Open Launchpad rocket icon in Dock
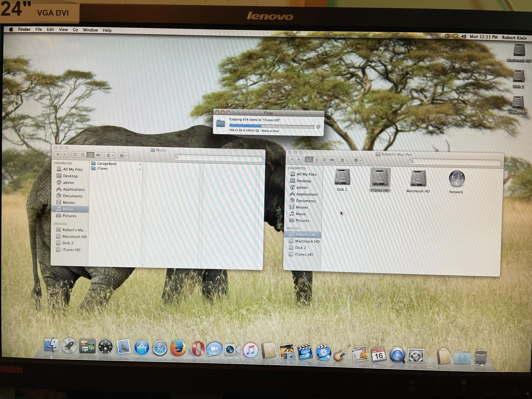This screenshot has height=399, width=532. (x=69, y=346)
